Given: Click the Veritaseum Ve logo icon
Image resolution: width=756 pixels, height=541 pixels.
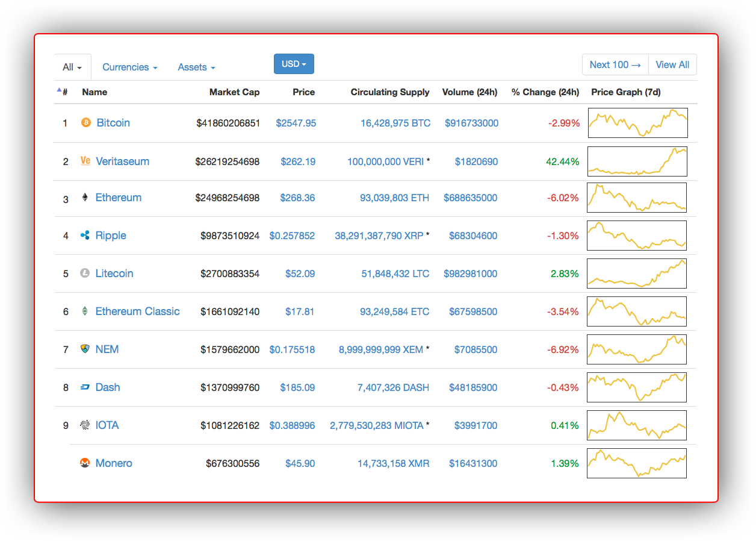Looking at the screenshot, I should click(x=85, y=161).
